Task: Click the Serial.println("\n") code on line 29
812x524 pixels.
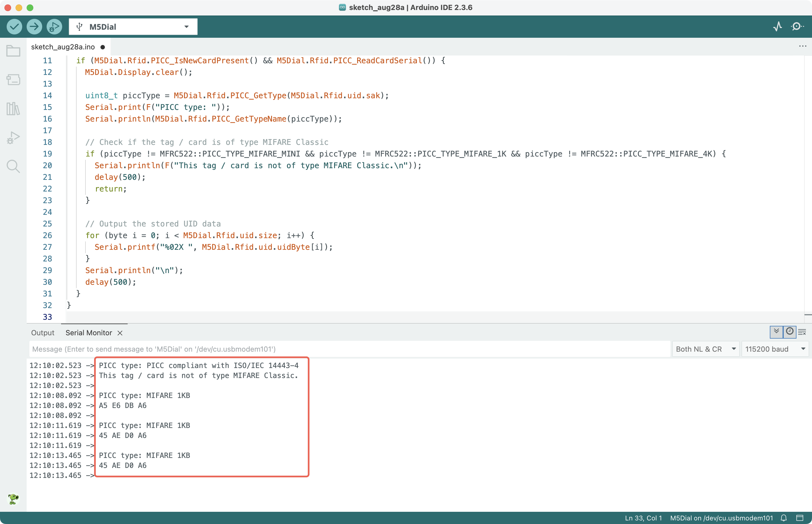Action: [x=134, y=271]
